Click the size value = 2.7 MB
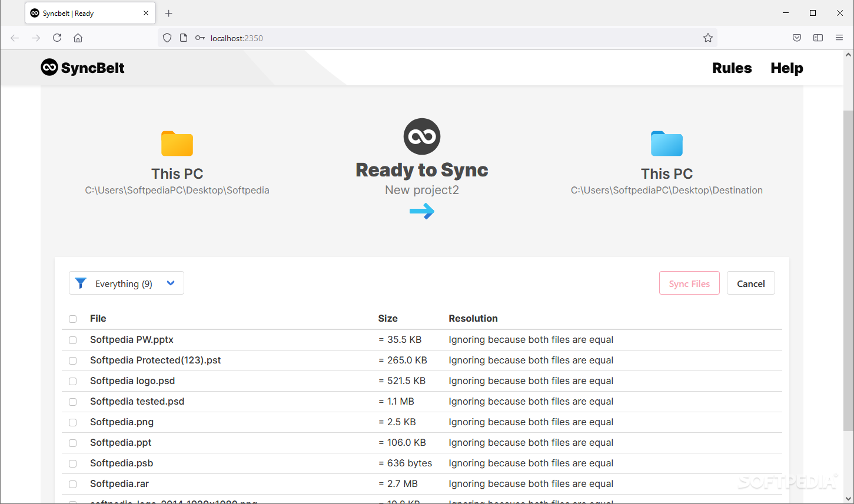 [x=398, y=483]
